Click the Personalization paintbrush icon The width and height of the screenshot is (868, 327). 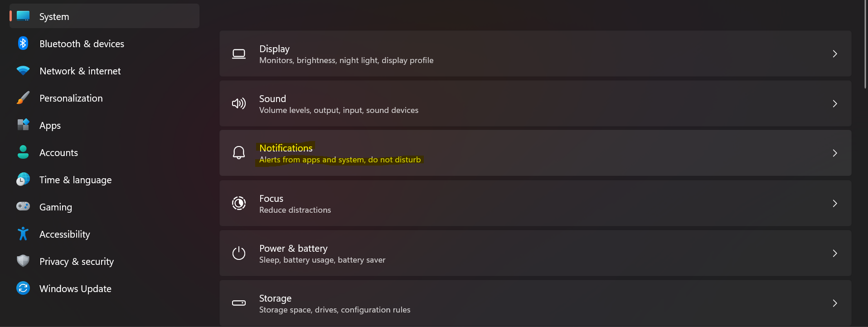tap(23, 98)
